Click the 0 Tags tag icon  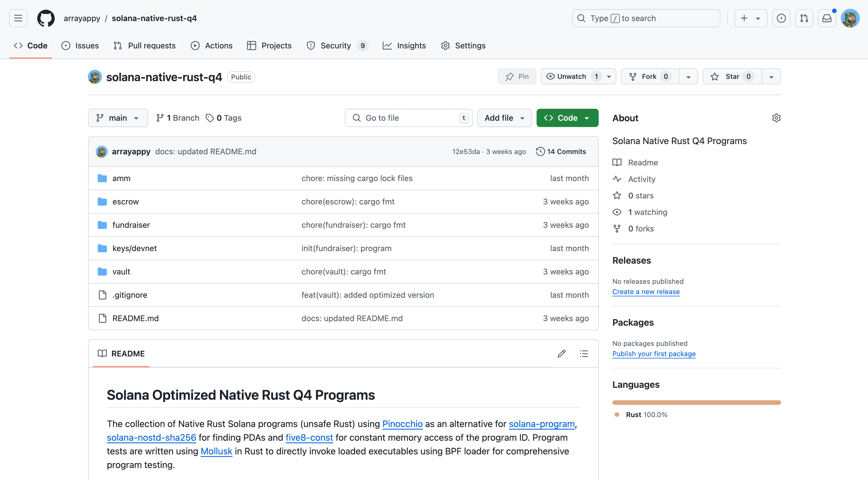click(210, 118)
